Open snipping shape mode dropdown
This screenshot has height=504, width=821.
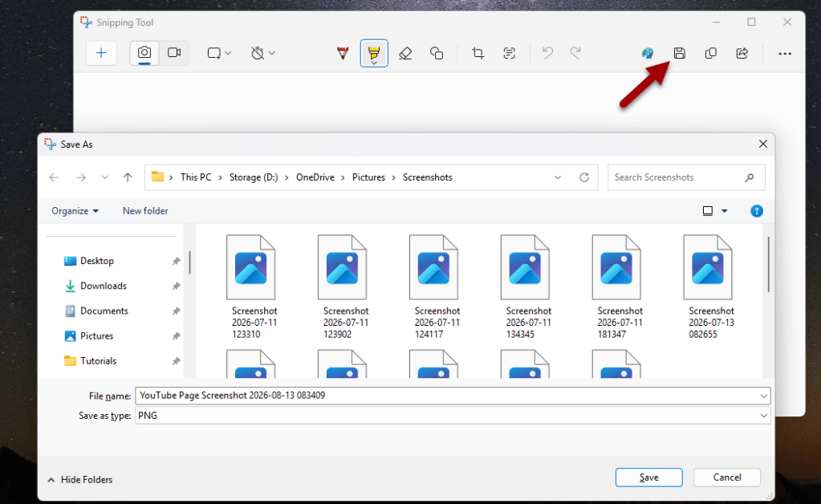(219, 53)
